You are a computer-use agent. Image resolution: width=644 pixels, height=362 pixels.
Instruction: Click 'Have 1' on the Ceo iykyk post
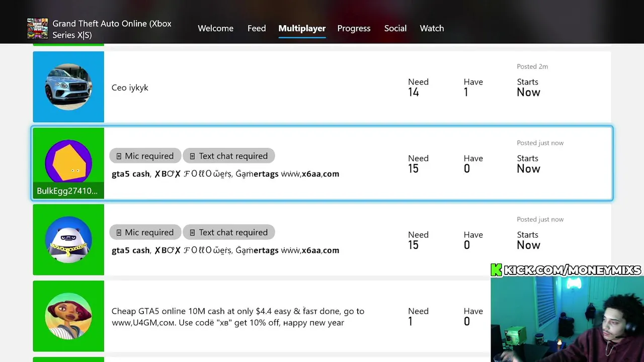coord(473,87)
